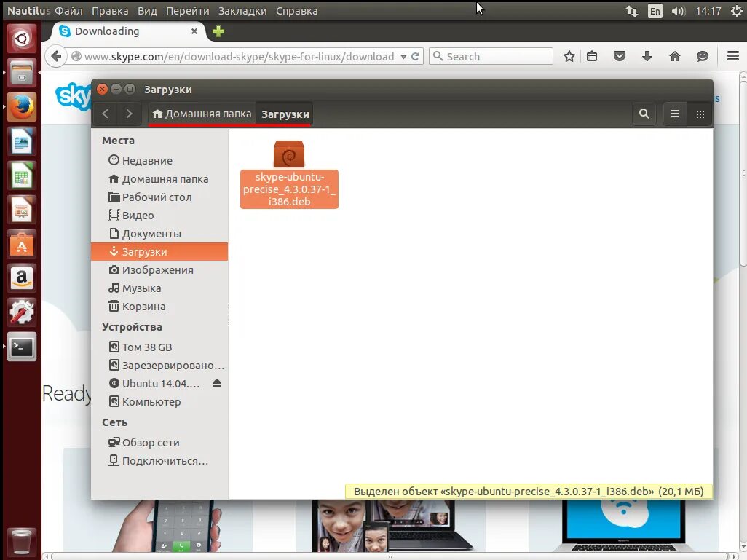The width and height of the screenshot is (747, 560).
Task: Open Обзор сети in sidebar
Action: coord(159,442)
